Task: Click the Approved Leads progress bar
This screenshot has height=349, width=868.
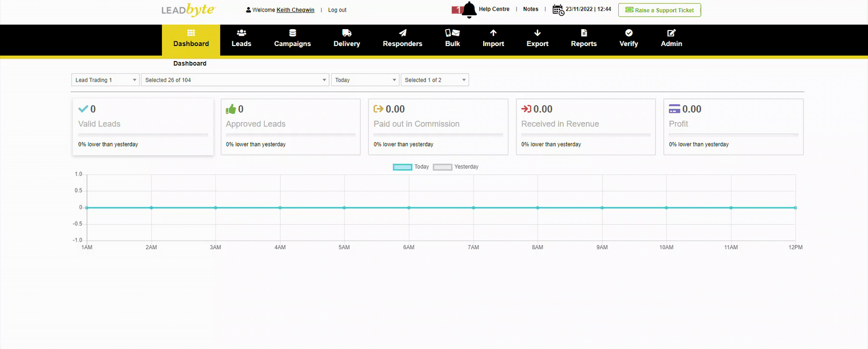Action: [290, 134]
